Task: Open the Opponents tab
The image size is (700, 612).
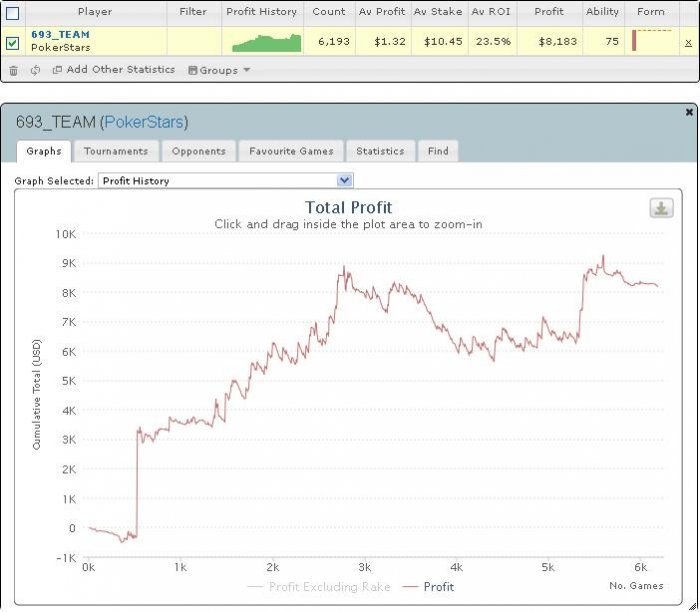Action: [x=199, y=151]
